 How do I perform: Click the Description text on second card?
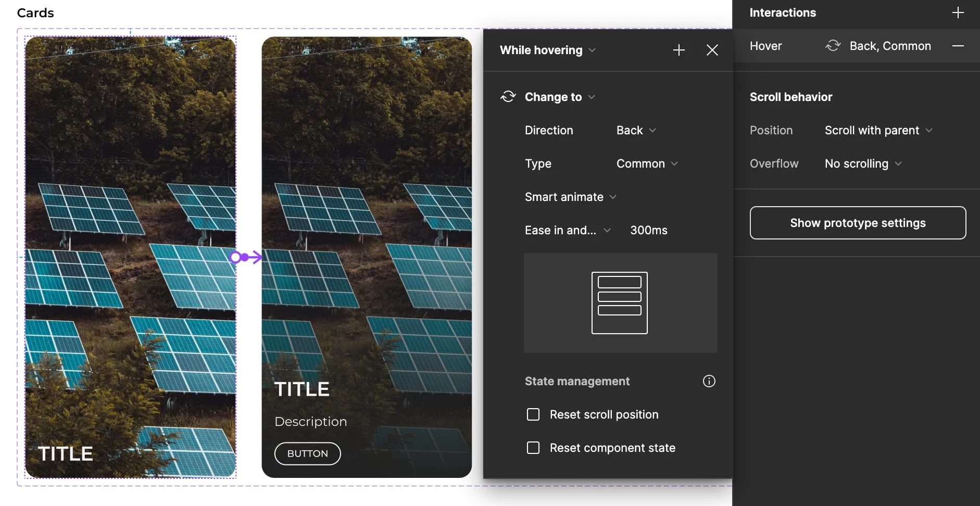tap(310, 421)
